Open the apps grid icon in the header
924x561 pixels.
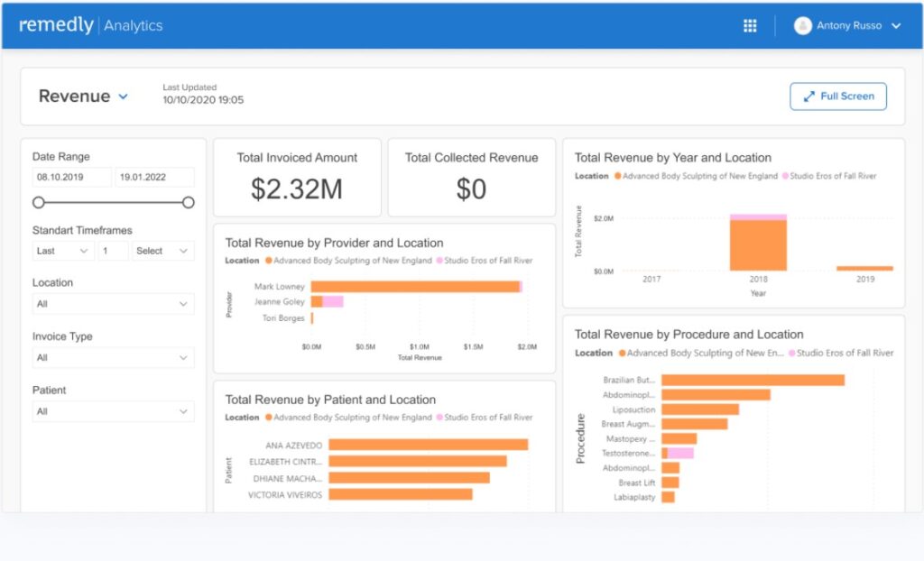pyautogui.click(x=749, y=25)
